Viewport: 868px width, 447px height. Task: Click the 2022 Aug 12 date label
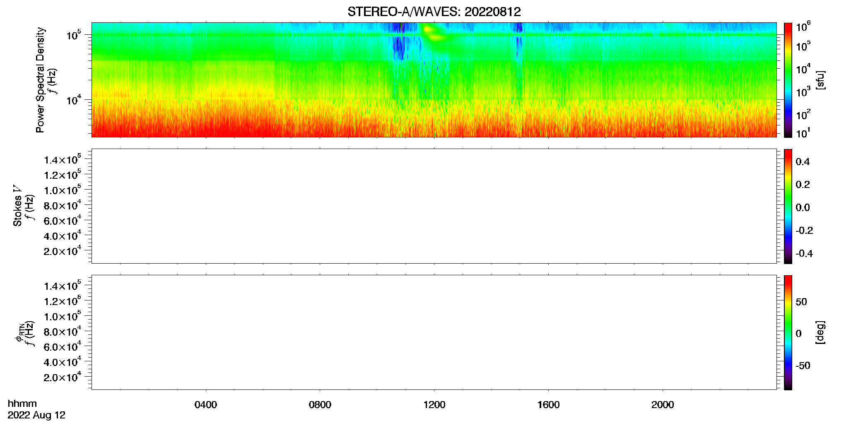36,415
